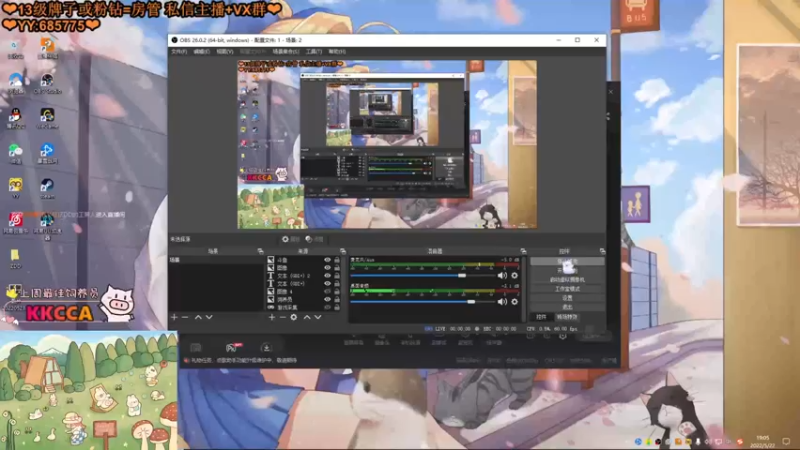Click the exit button in OBS controls
The width and height of the screenshot is (800, 450).
tap(567, 307)
